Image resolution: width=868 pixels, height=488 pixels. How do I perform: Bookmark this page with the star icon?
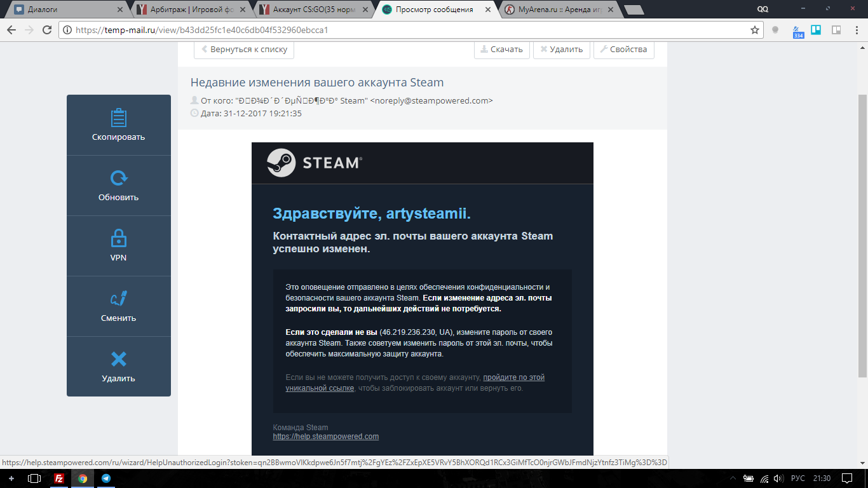pyautogui.click(x=755, y=30)
